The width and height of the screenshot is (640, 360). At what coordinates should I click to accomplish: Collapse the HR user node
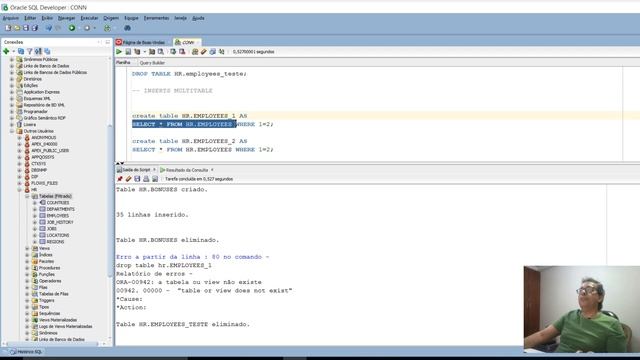point(20,190)
